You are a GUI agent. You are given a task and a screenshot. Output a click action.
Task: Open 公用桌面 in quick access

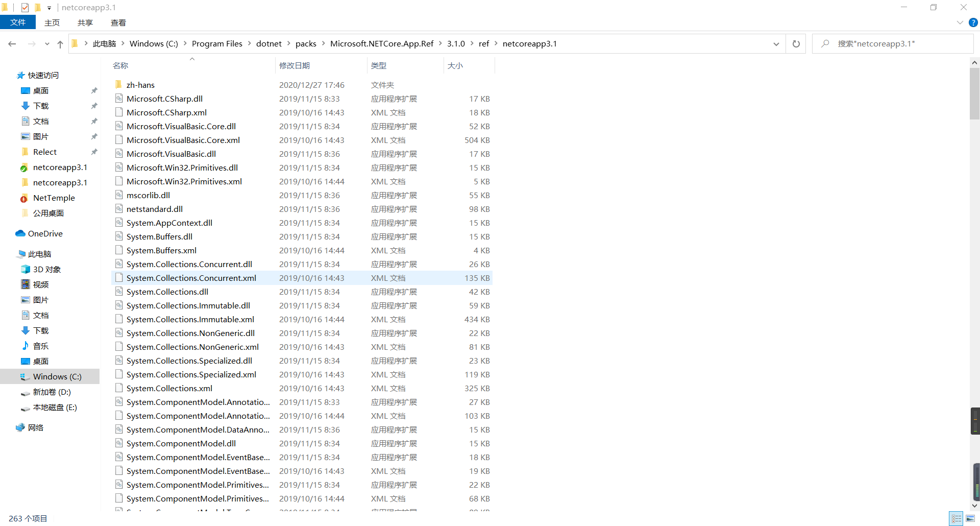pyautogui.click(x=48, y=213)
